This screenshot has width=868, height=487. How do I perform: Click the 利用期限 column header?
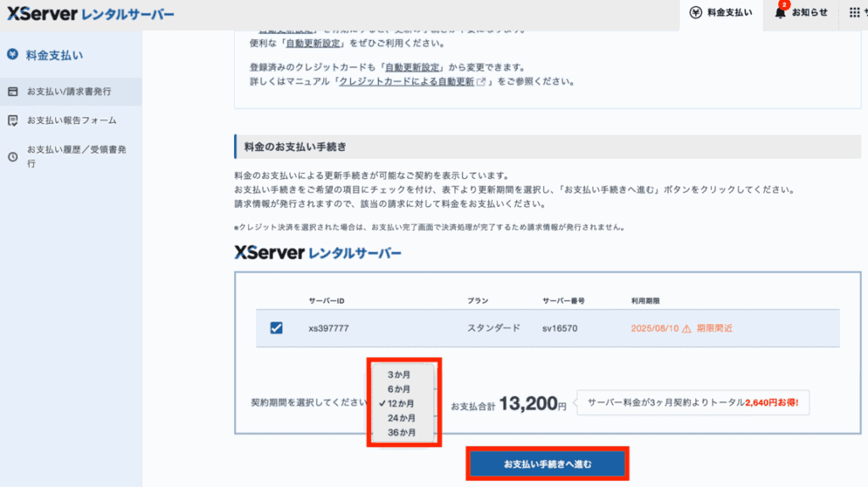645,301
